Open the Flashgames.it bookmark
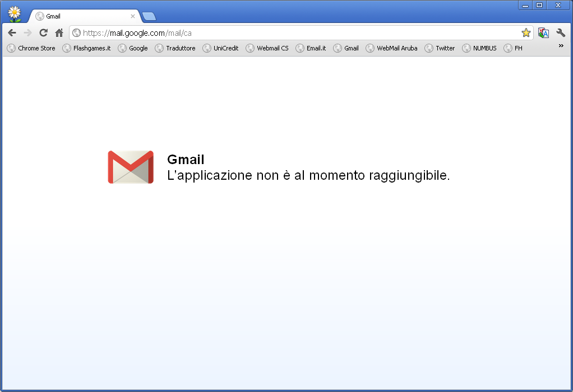Image resolution: width=573 pixels, height=392 pixels. click(86, 48)
